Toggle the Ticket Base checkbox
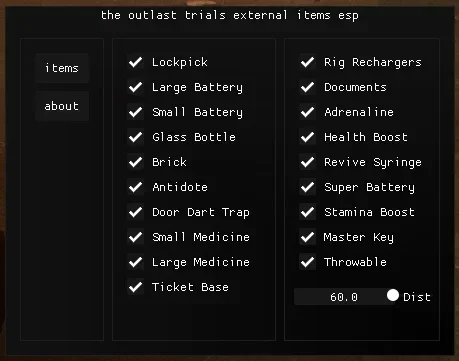 coord(136,287)
